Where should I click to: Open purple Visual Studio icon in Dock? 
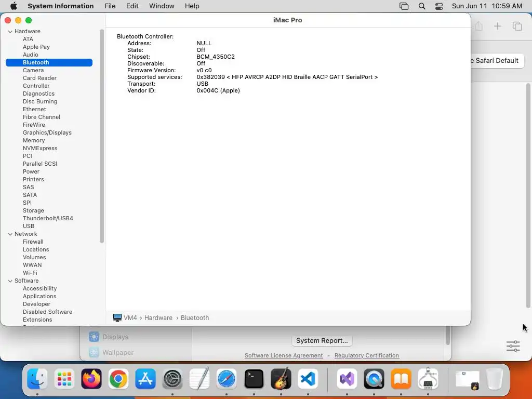coord(347,379)
